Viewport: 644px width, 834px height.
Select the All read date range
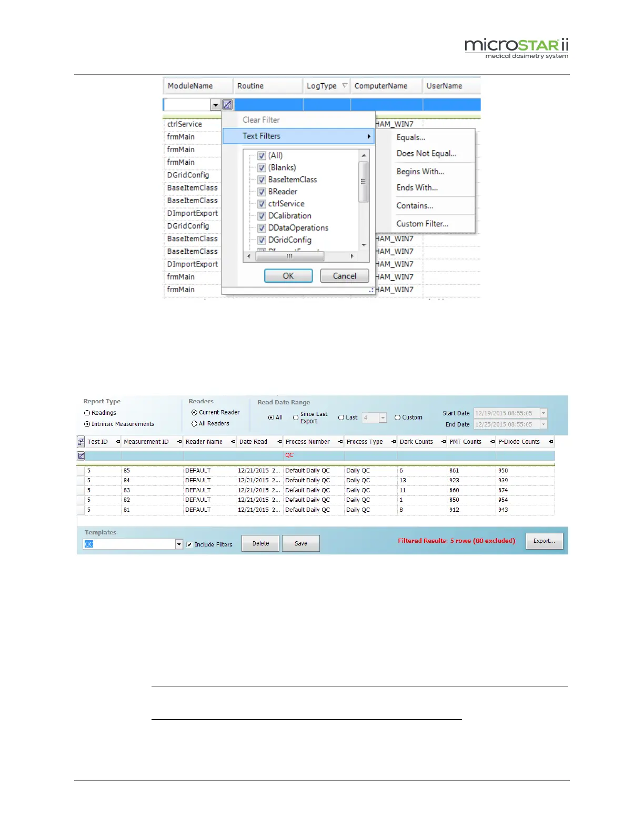coord(271,418)
